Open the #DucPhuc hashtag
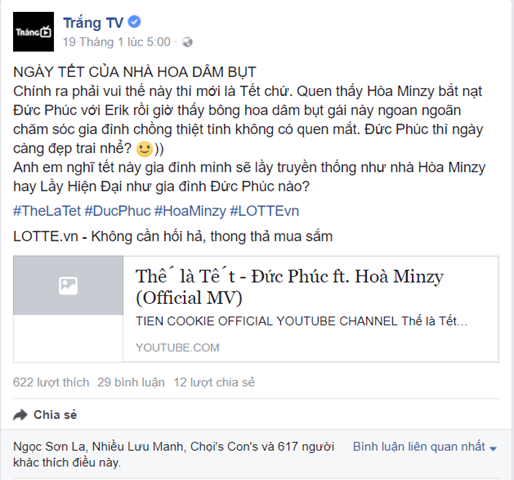This screenshot has width=514, height=480. (118, 211)
